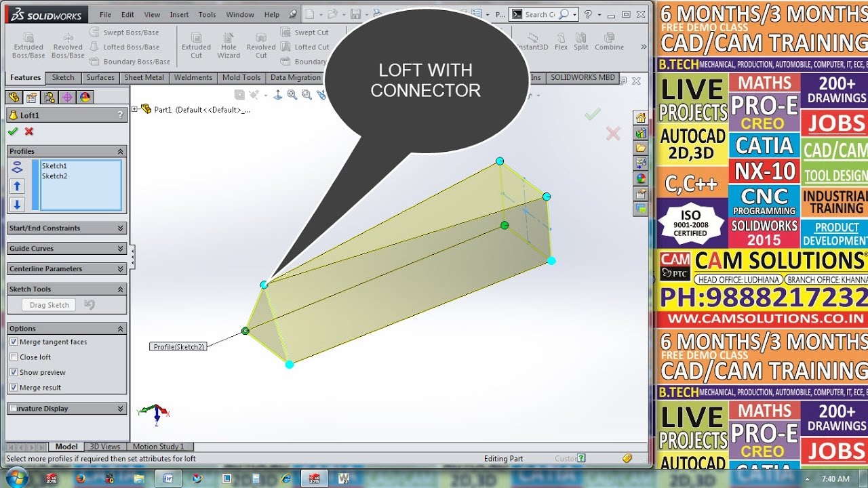
Task: Switch to the Motion Study 1 tab
Action: [159, 447]
